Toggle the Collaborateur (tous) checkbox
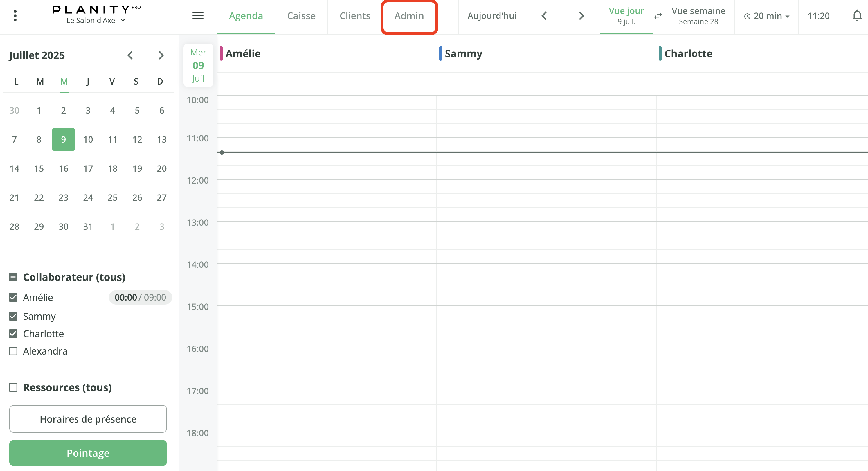868x471 pixels. pyautogui.click(x=13, y=277)
